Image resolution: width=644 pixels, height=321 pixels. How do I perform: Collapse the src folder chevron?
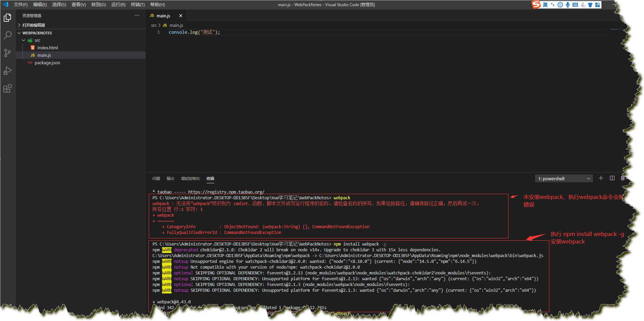23,40
